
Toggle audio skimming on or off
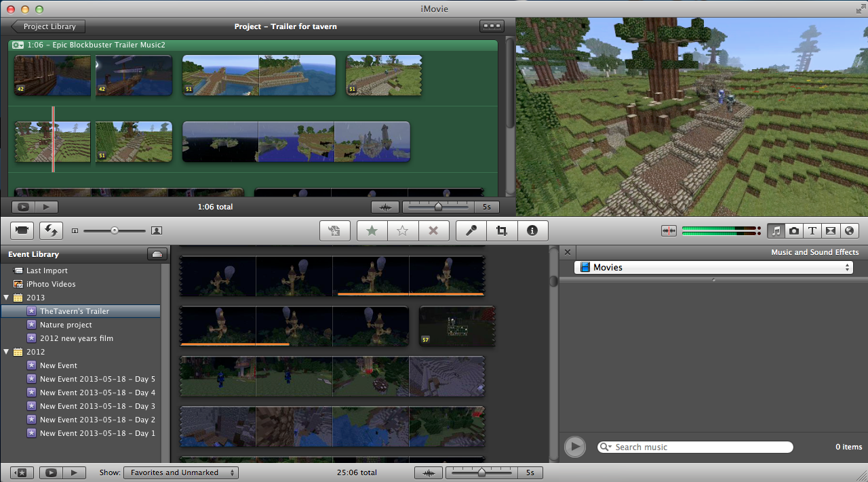click(x=669, y=230)
